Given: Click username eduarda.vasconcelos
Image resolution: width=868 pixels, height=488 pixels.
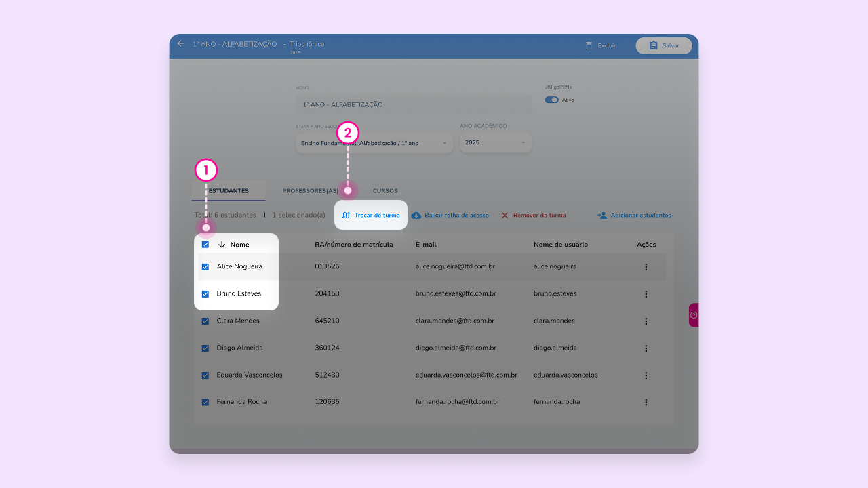Looking at the screenshot, I should [566, 375].
